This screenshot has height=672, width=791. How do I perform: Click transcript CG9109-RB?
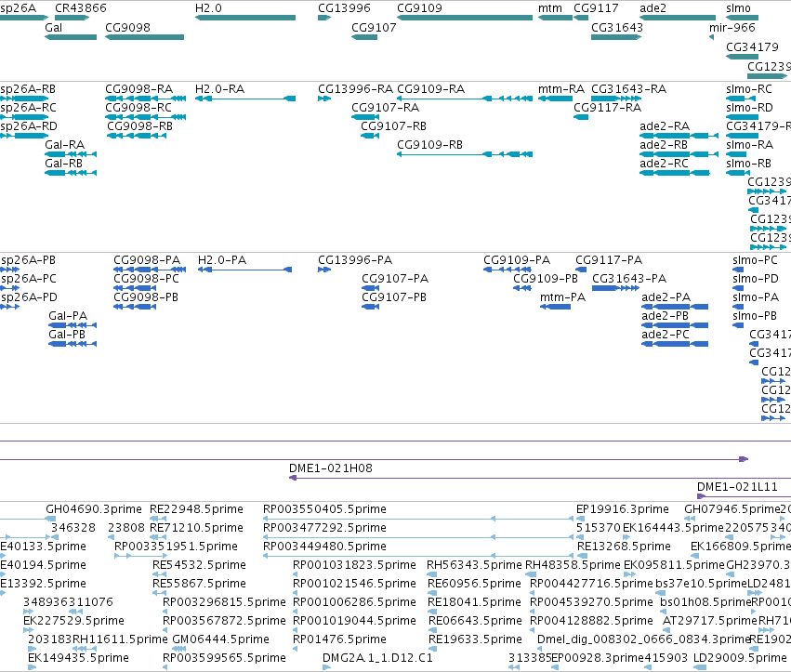465,154
